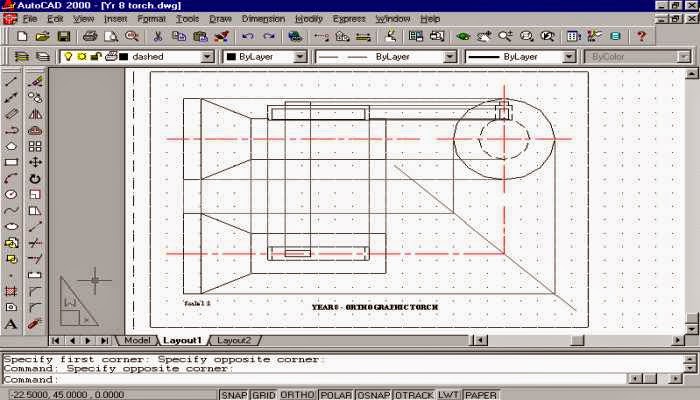The image size is (700, 400).
Task: Toggle ORTHO mode in status bar
Action: coord(297,395)
